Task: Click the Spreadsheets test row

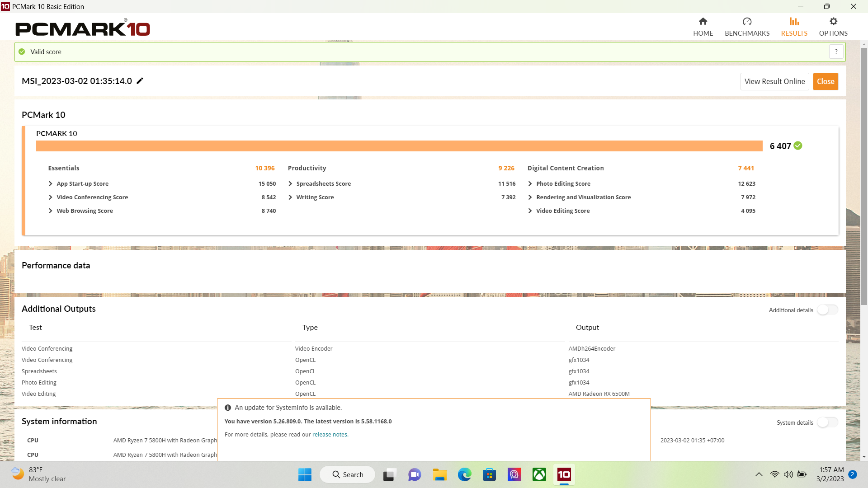Action: coord(39,371)
